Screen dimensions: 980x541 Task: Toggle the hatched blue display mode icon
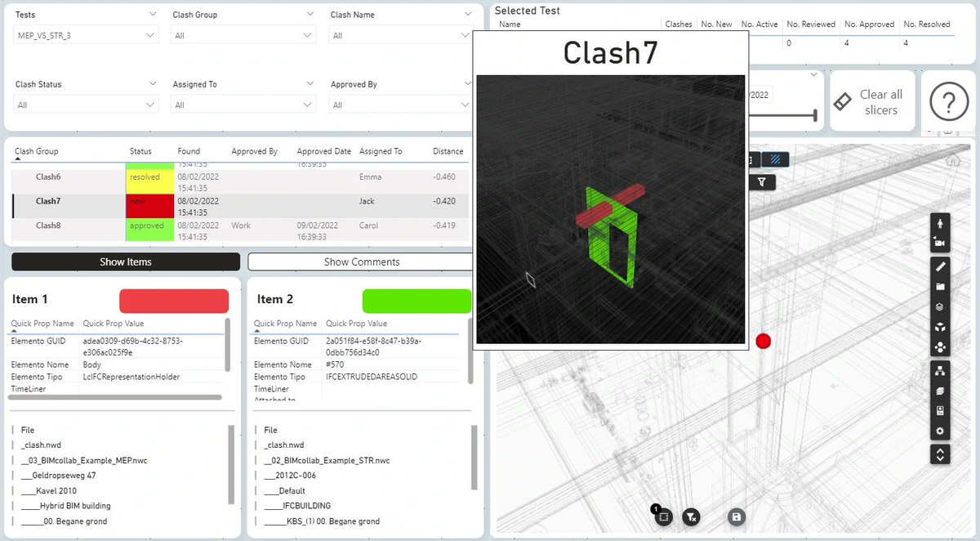coord(775,159)
